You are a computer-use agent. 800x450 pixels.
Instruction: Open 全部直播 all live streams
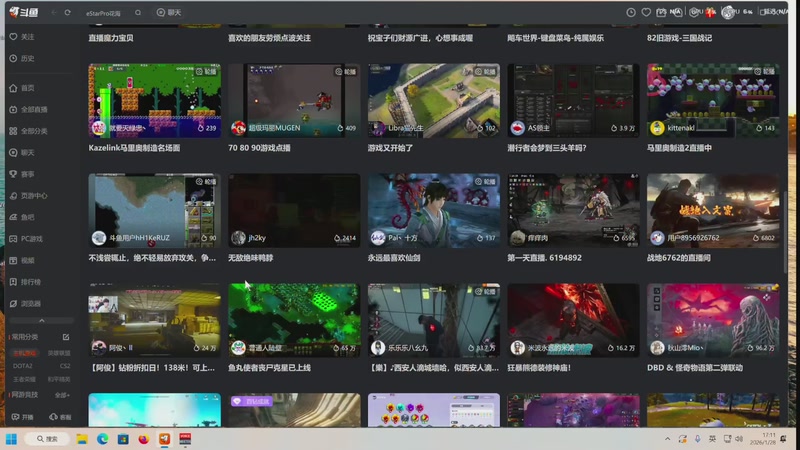click(29, 109)
